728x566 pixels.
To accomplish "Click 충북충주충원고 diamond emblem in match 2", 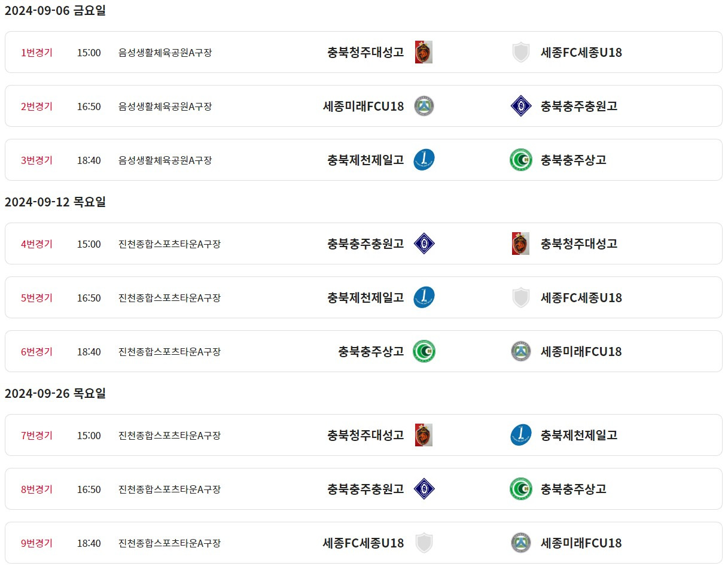I will pyautogui.click(x=521, y=106).
